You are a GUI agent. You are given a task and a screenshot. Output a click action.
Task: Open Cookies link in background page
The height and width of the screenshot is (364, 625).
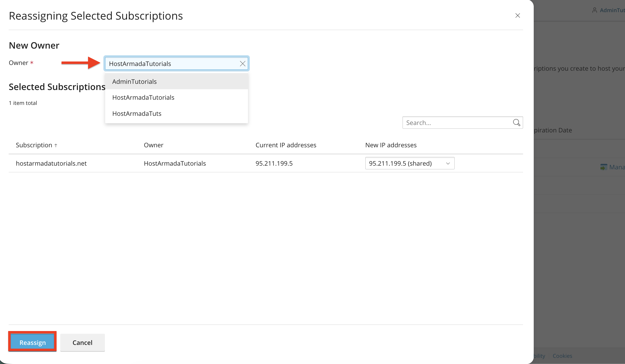[562, 356]
